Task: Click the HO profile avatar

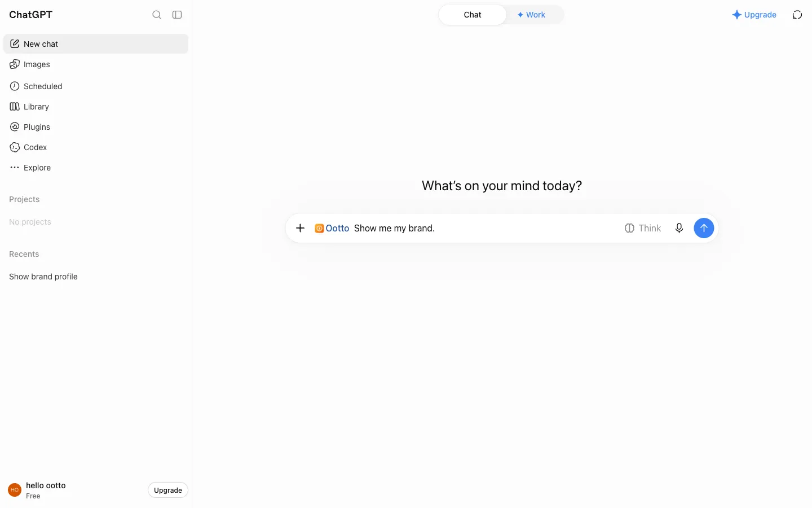Action: point(15,490)
